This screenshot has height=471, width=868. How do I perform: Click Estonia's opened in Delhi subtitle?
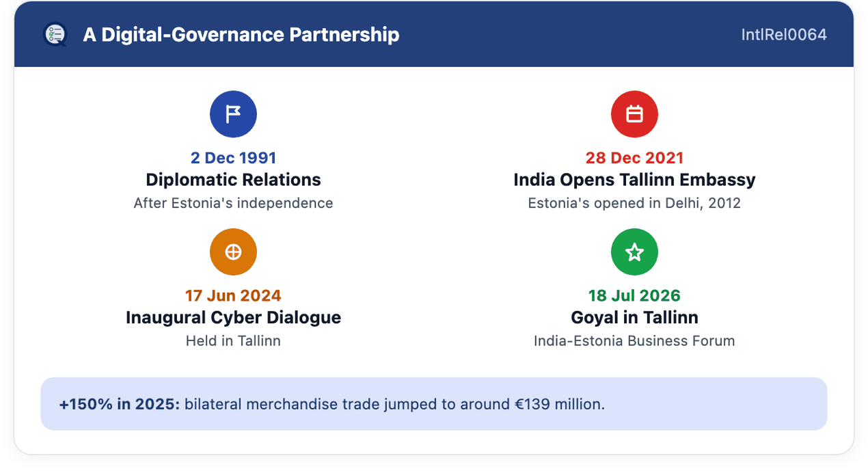(634, 203)
